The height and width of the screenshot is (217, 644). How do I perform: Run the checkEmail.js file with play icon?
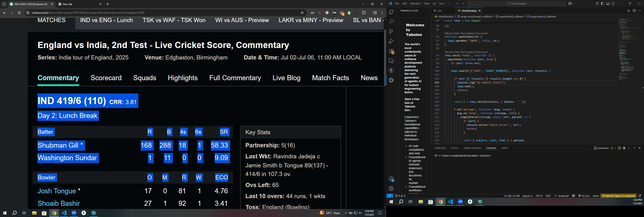coord(629,11)
